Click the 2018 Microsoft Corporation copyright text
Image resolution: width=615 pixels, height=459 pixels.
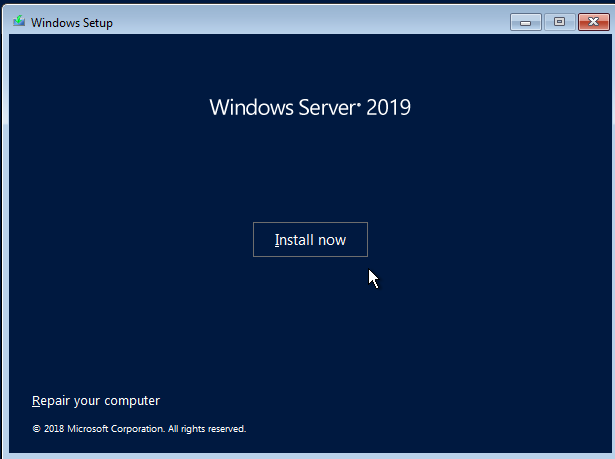pyautogui.click(x=139, y=429)
